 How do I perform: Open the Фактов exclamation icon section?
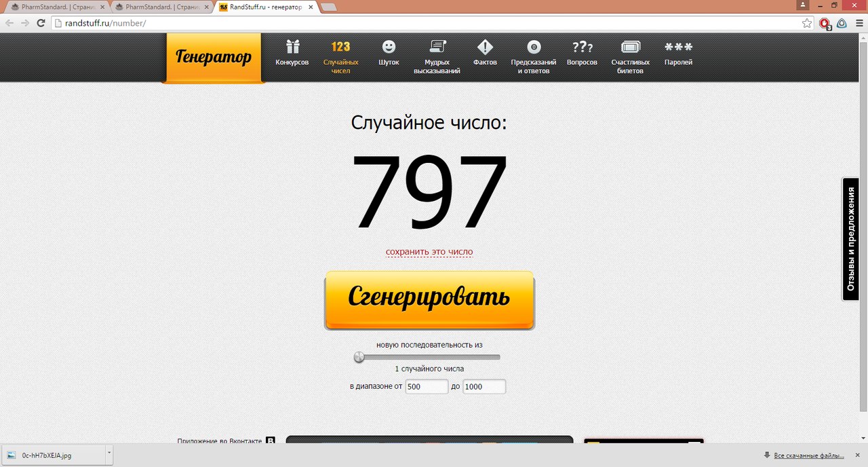(x=485, y=48)
